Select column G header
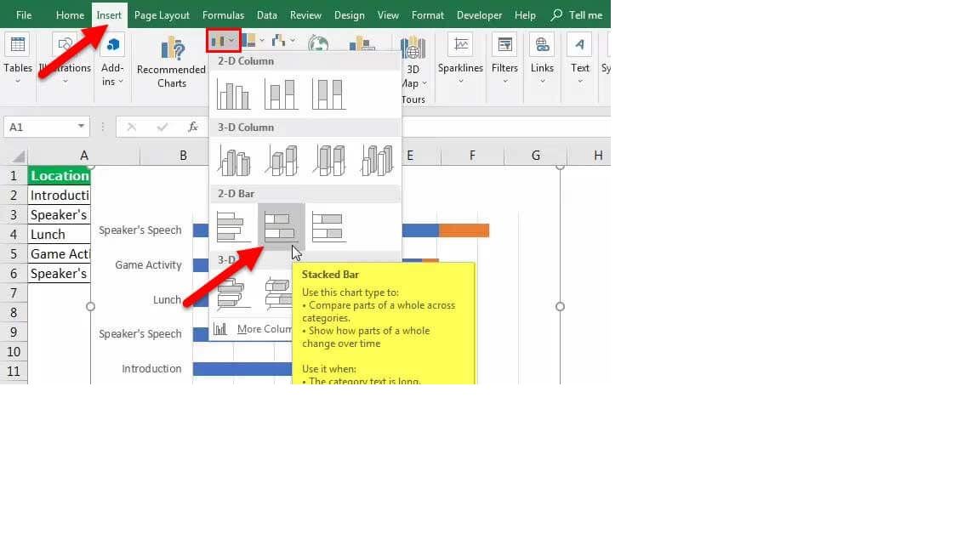 point(536,156)
